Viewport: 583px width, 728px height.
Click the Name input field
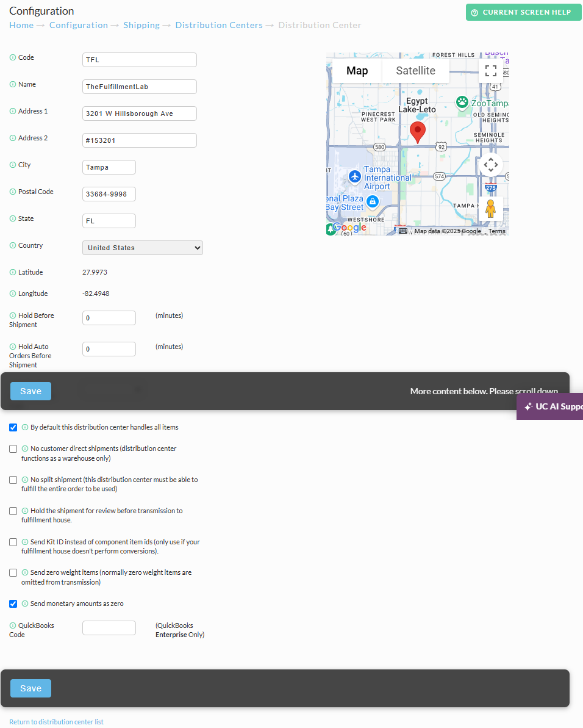click(x=140, y=87)
